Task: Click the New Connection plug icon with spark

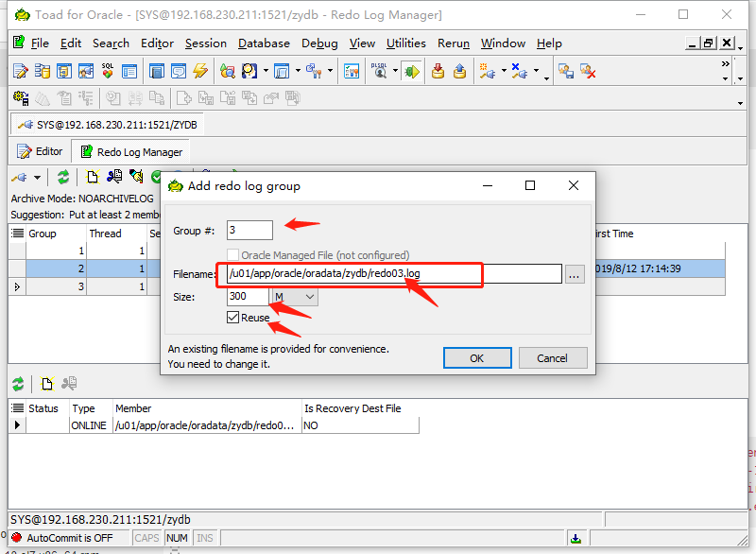Action: (x=487, y=71)
